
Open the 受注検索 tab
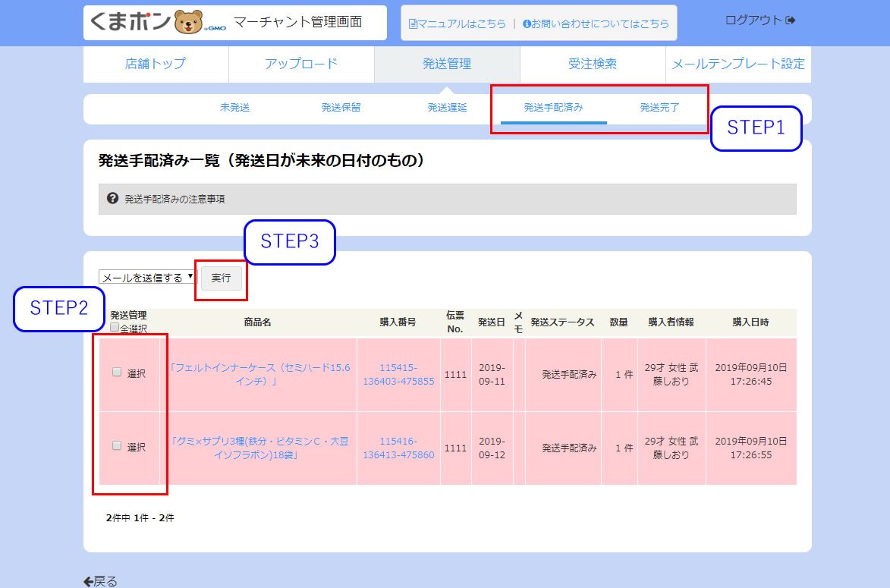tap(593, 64)
